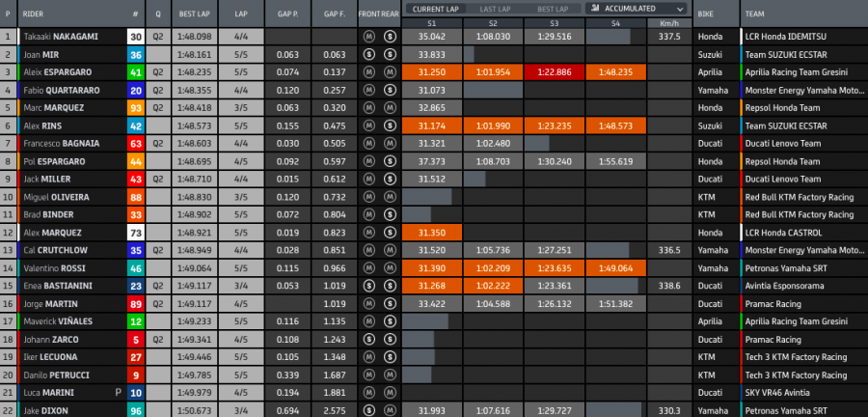The image size is (868, 417).
Task: Click the pit 'P' indicator beside Luca Marini
Action: (x=119, y=393)
